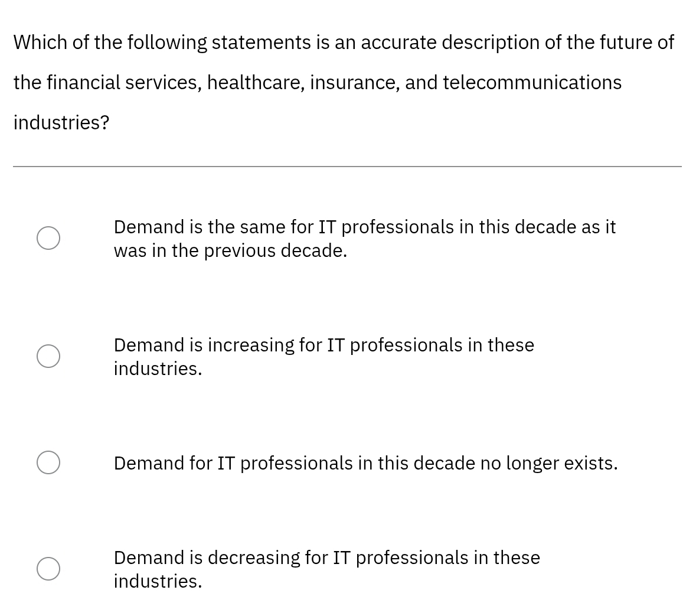Click 'was in the previous decade.' text
696x616 pixels.
pyautogui.click(x=230, y=251)
